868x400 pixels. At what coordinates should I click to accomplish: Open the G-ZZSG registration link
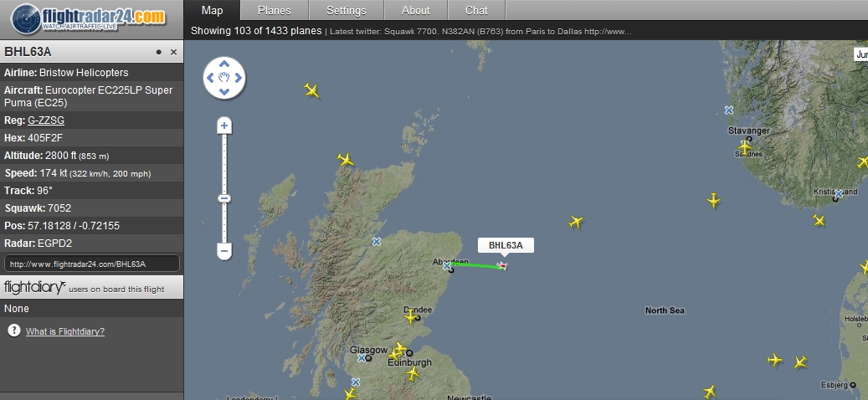46,121
